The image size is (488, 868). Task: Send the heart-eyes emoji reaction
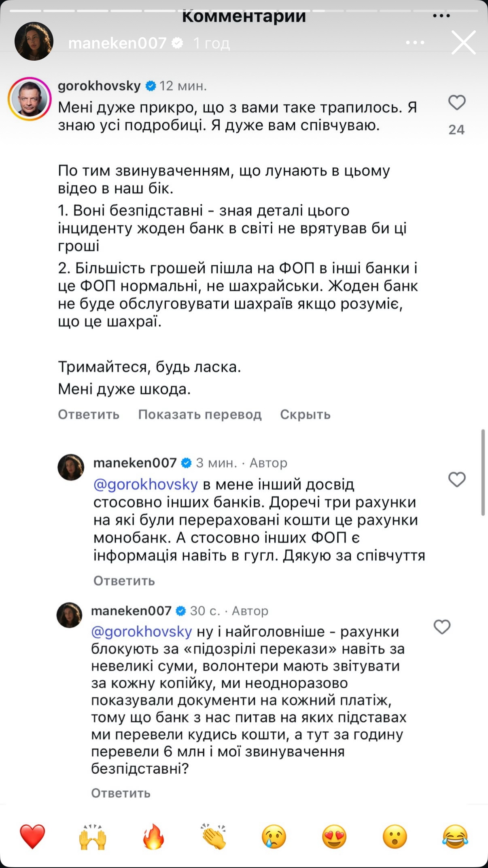(x=334, y=836)
